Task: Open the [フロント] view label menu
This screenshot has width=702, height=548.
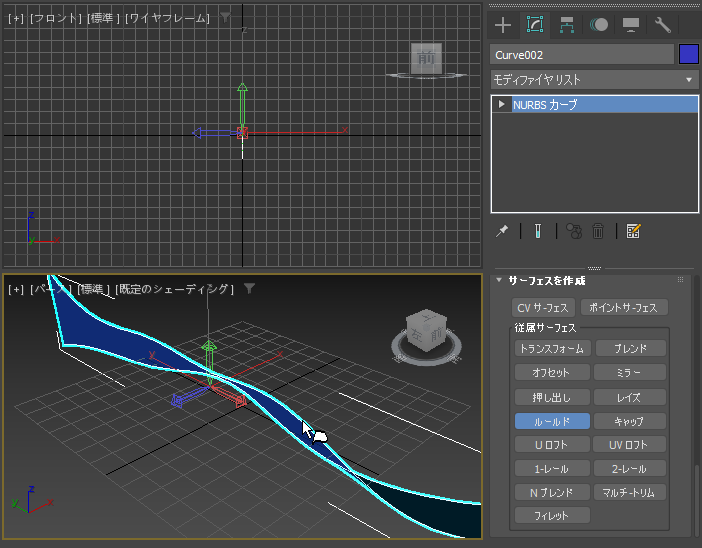Action: tap(56, 18)
